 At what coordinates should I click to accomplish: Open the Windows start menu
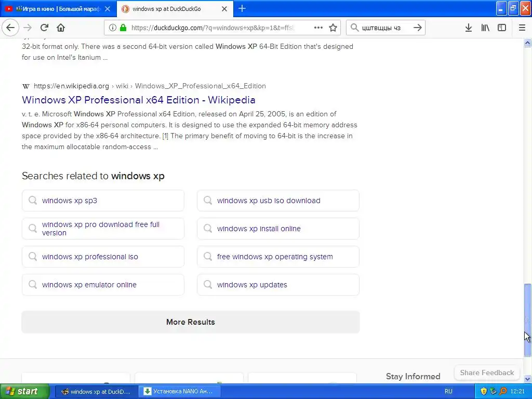tap(25, 391)
